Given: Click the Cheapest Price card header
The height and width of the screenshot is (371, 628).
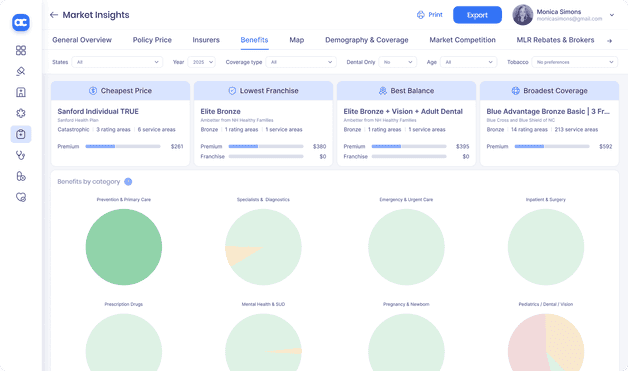Looking at the screenshot, I should coord(120,91).
